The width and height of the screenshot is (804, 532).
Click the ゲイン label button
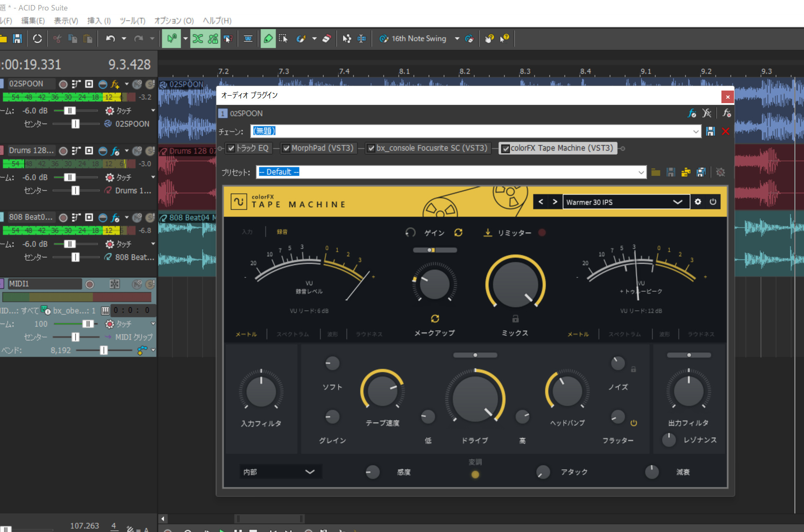(434, 233)
